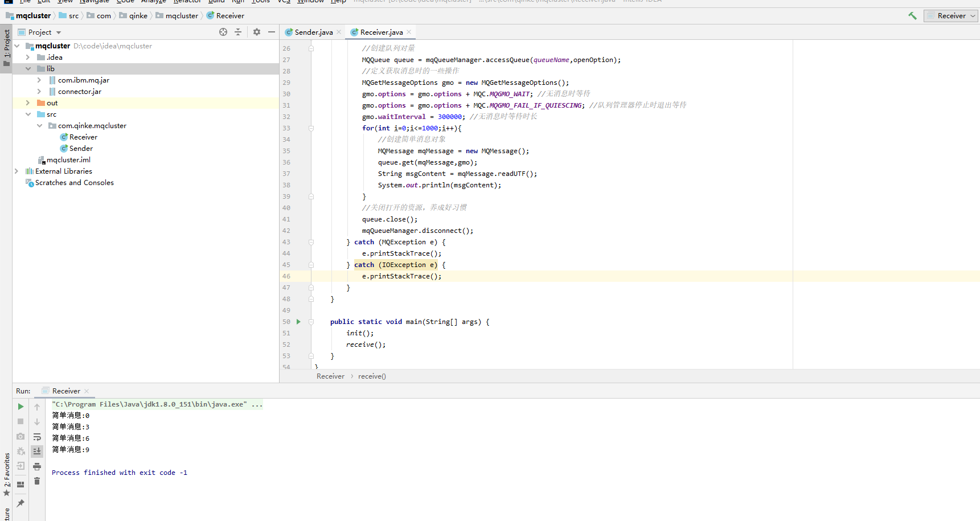This screenshot has width=980, height=521.
Task: Select the com.ibm.mq.jar item
Action: tap(83, 80)
